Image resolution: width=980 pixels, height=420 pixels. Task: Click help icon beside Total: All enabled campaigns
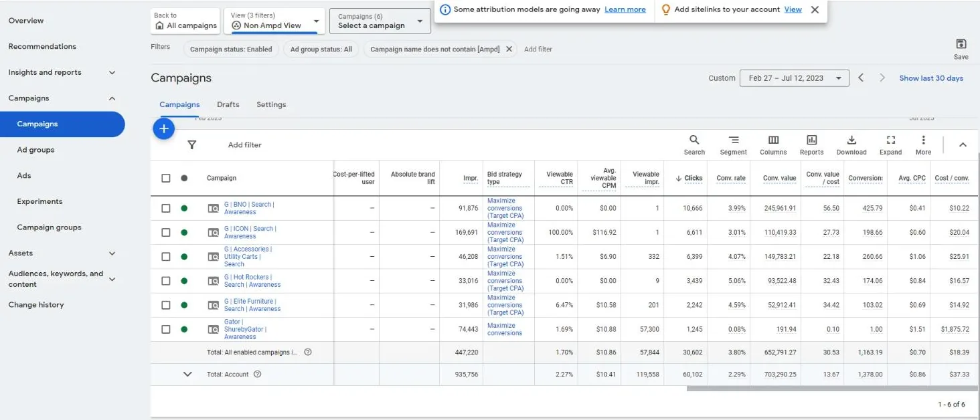coord(308,352)
